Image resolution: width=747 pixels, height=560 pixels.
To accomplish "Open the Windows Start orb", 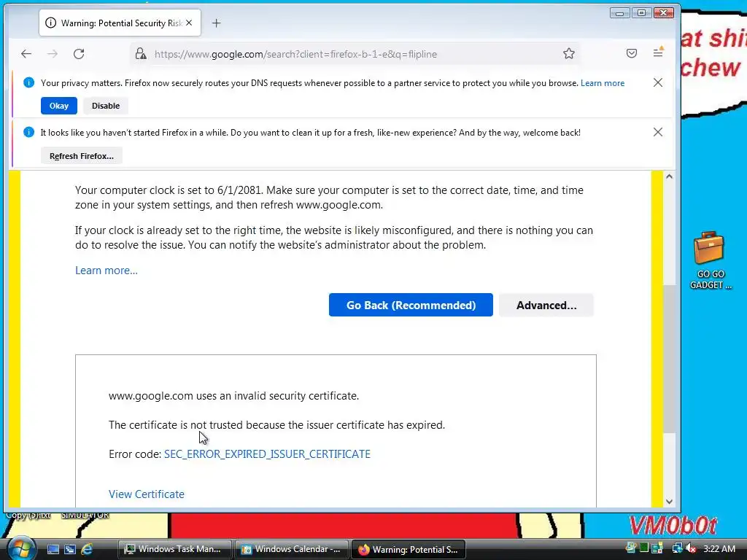I will coord(22,548).
